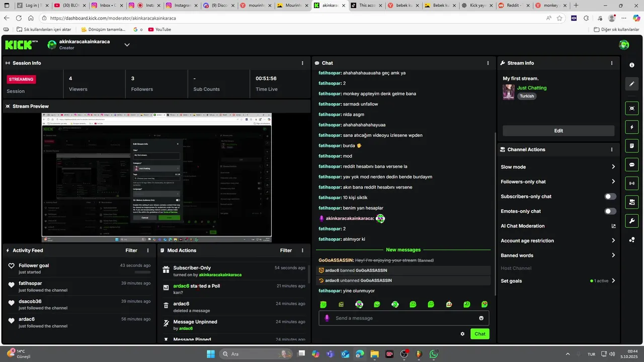Click 'New messages' divider label in chat
644x362 pixels.
403,250
